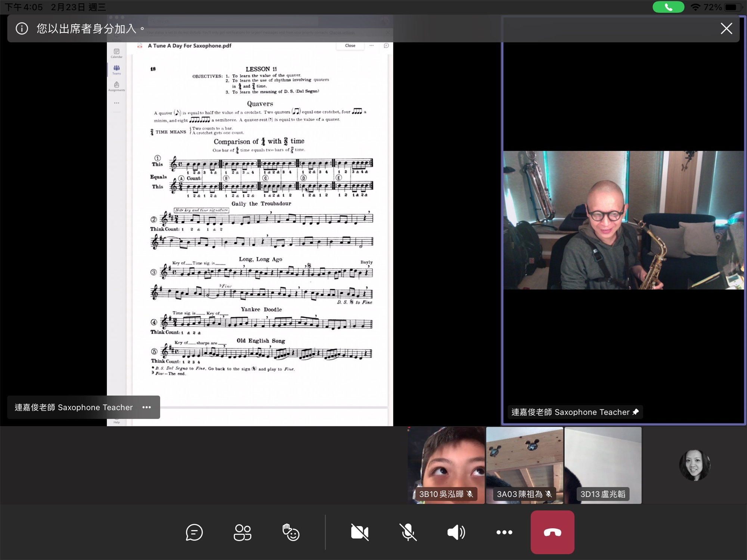Viewport: 747px width, 560px height.
Task: Click Close button on shared PDF
Action: (x=350, y=46)
